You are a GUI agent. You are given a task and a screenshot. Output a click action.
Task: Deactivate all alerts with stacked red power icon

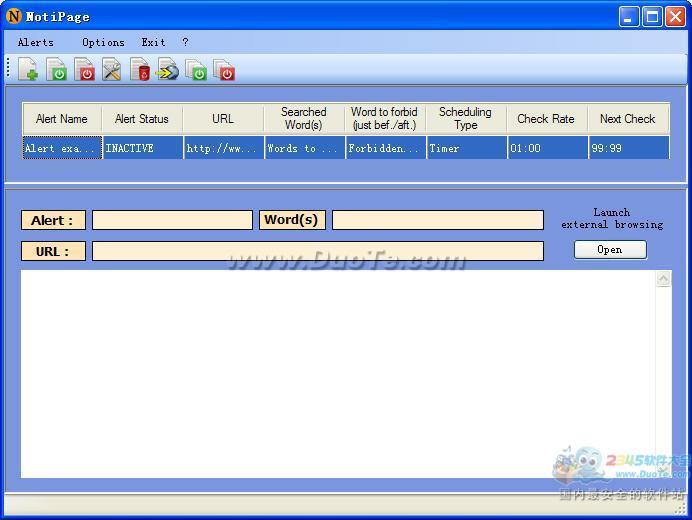point(224,69)
